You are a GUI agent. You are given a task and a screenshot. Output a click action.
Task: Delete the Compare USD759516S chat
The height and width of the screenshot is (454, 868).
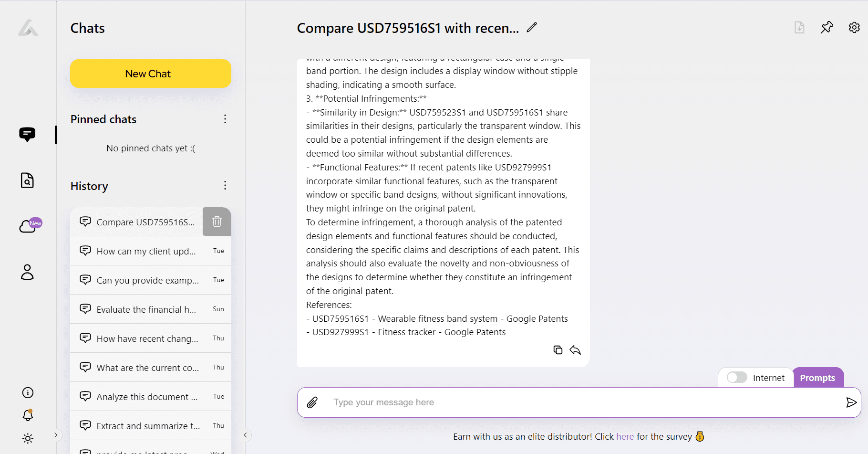click(217, 222)
